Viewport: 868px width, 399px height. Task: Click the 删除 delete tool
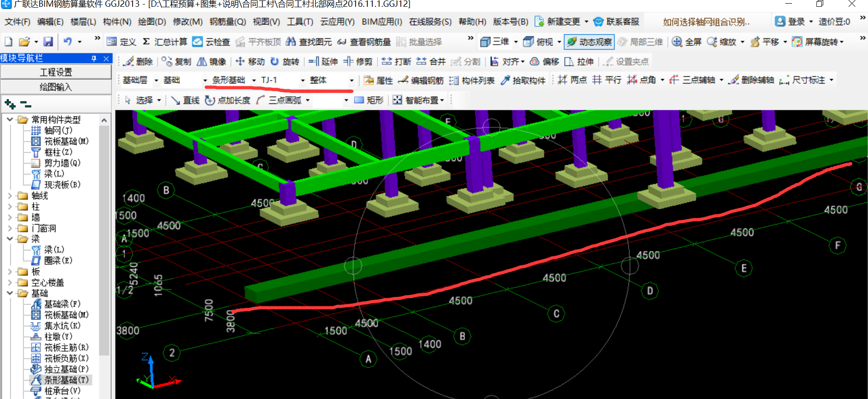click(x=138, y=61)
